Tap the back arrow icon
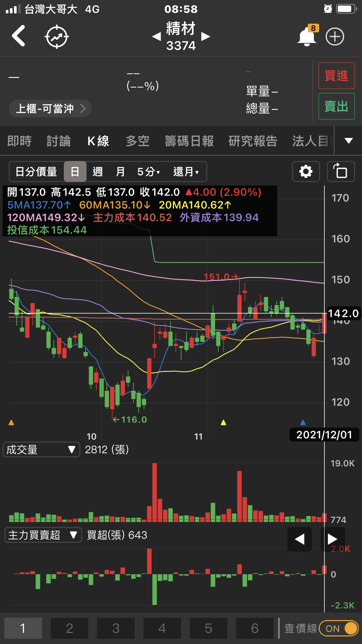362x644 pixels. tap(19, 36)
